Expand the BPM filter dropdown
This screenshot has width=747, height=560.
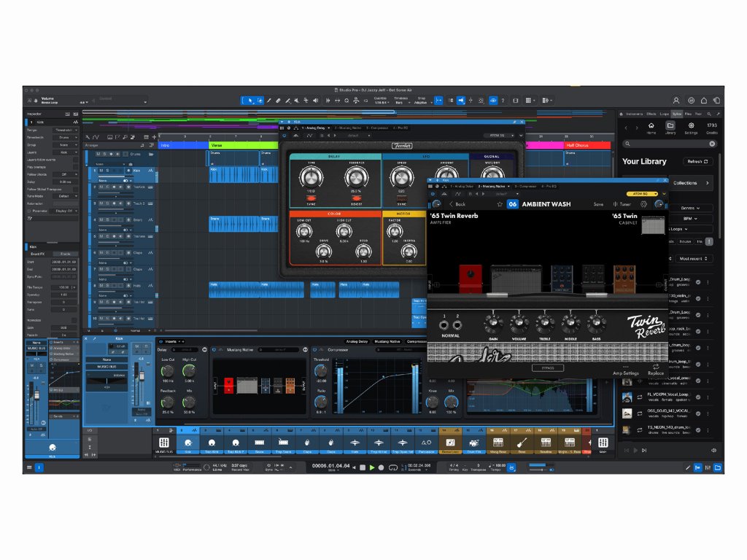point(690,219)
